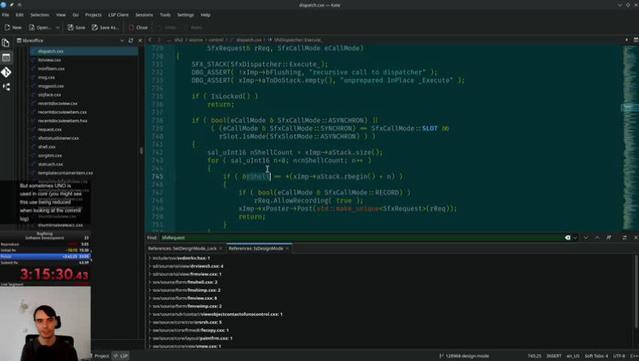Expand the paintfrm.cxx: 1 reference result
The image size is (639, 361).
(x=150, y=338)
